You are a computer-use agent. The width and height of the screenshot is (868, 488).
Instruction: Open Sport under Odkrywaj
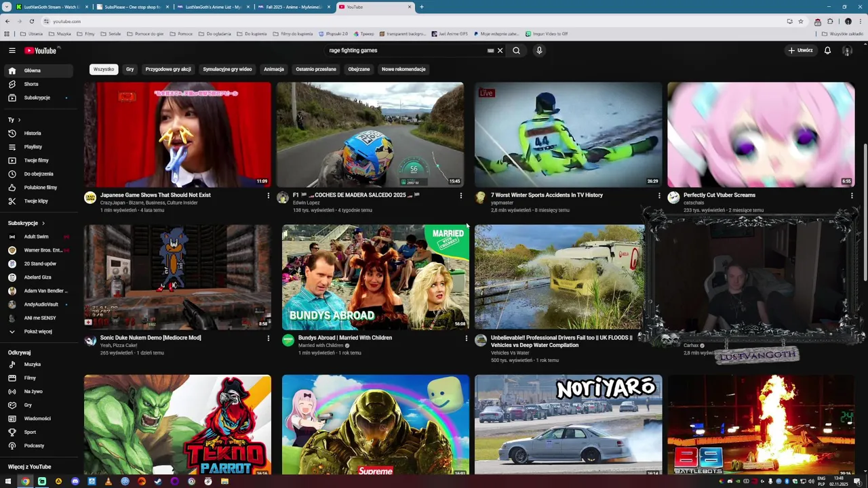point(38,432)
